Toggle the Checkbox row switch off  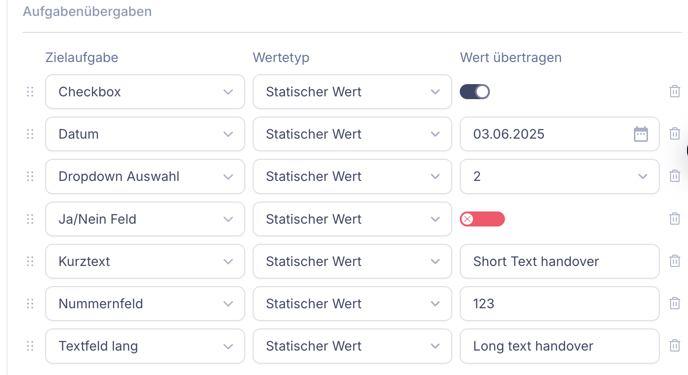[x=475, y=92]
